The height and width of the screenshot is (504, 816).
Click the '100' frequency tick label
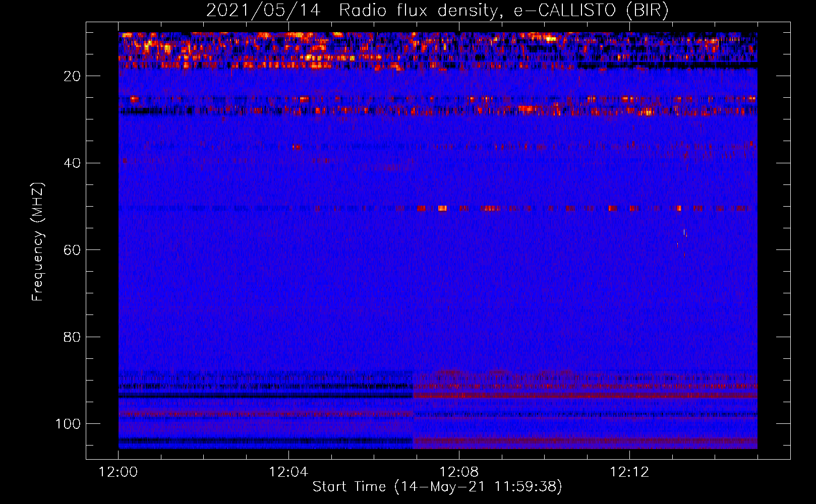[x=68, y=424]
